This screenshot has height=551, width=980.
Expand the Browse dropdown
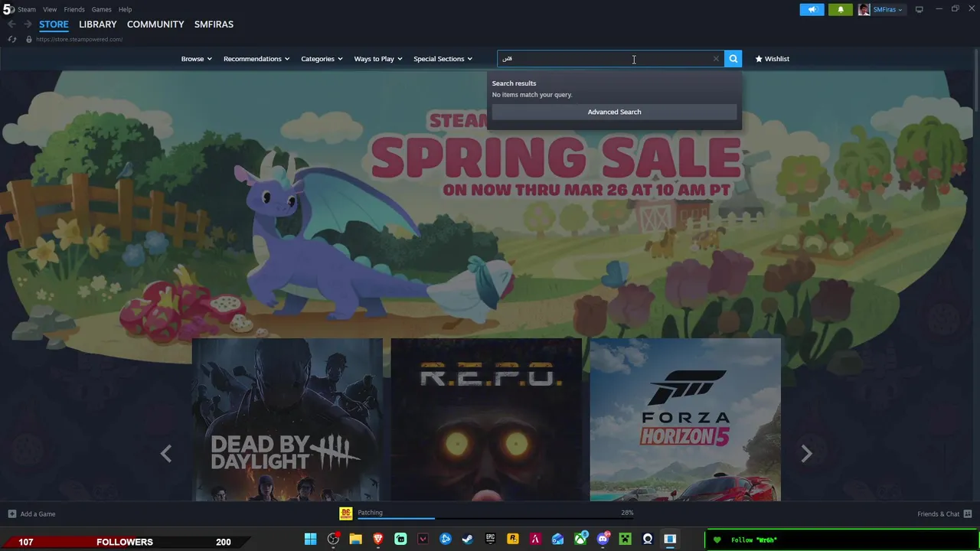click(x=196, y=59)
